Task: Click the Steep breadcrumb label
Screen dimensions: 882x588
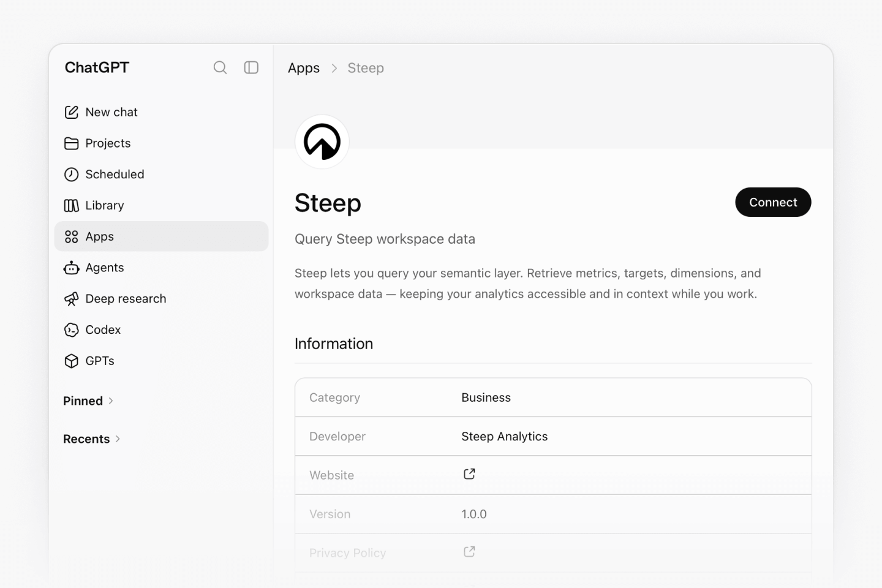Action: [x=366, y=68]
